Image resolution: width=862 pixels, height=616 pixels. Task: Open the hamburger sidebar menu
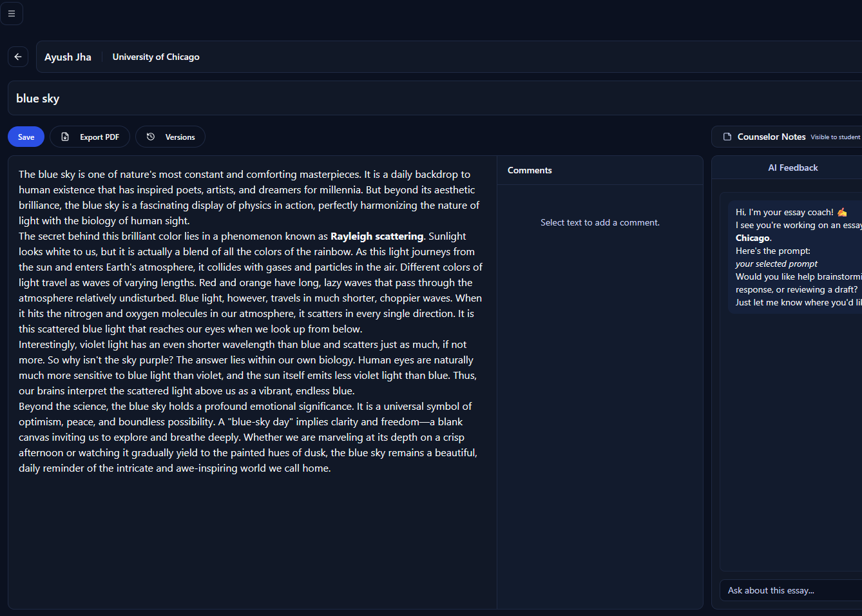pos(12,14)
